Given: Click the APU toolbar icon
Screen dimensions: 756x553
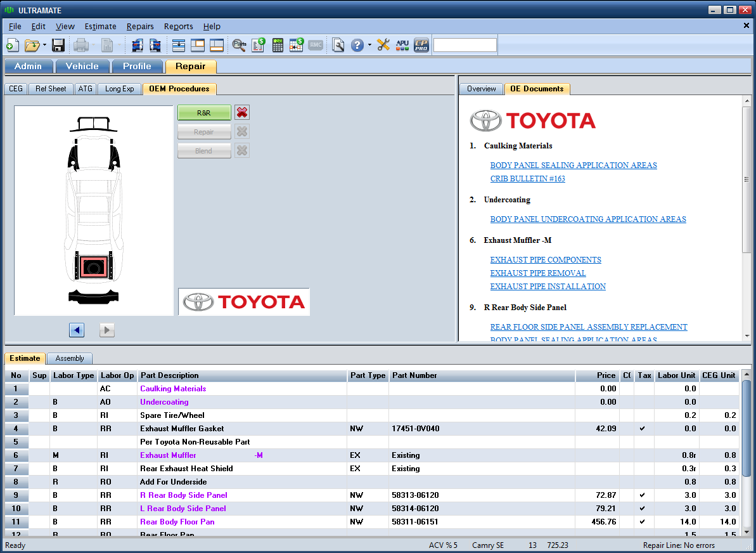Looking at the screenshot, I should click(x=402, y=45).
